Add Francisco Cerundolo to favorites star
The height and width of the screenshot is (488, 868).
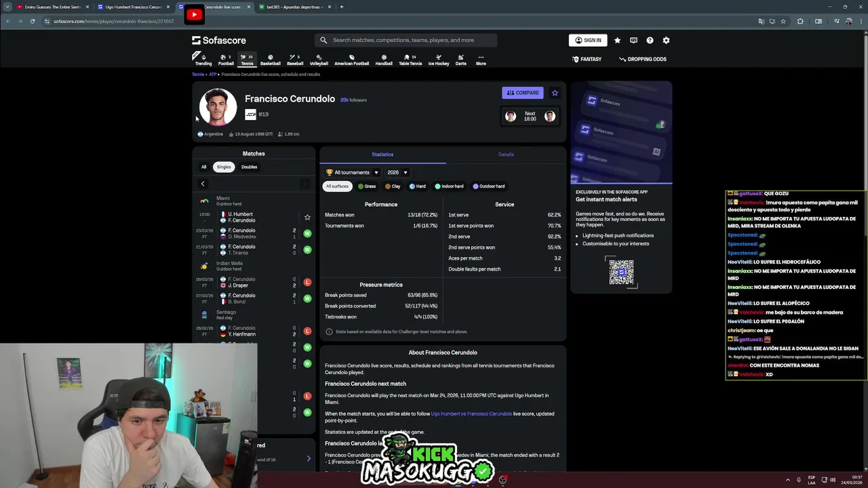555,93
